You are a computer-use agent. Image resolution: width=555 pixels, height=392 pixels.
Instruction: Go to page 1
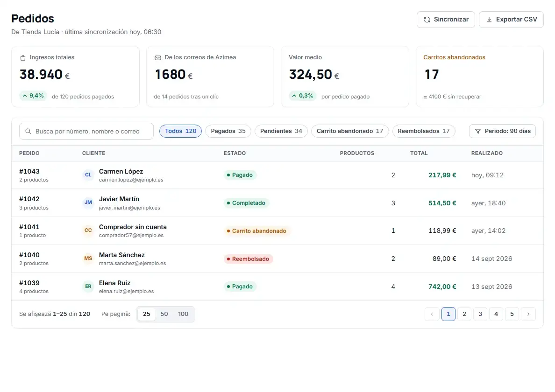click(x=448, y=314)
